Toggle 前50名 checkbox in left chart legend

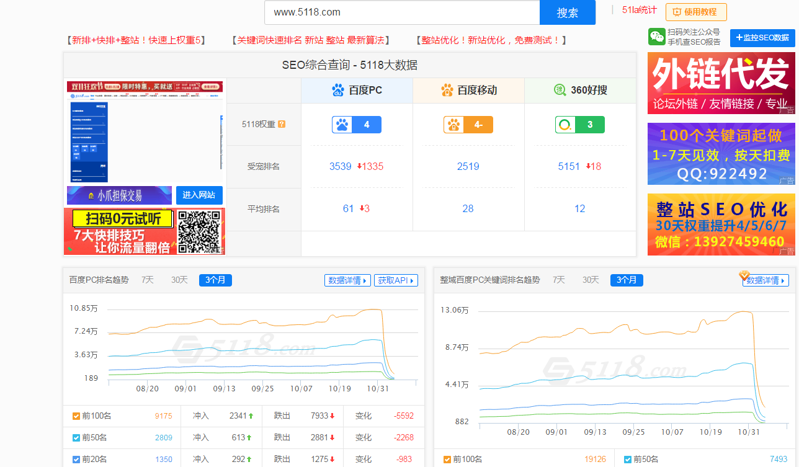point(76,437)
